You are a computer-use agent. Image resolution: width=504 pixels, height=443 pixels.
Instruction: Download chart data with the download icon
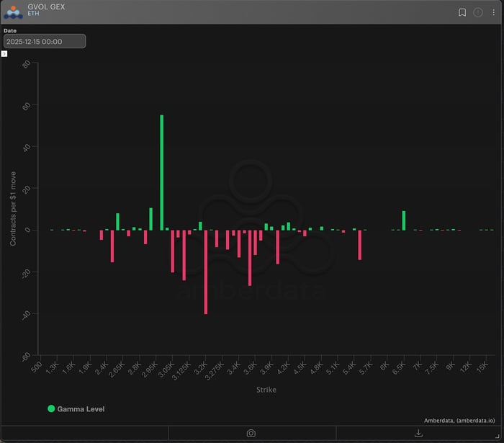(418, 433)
